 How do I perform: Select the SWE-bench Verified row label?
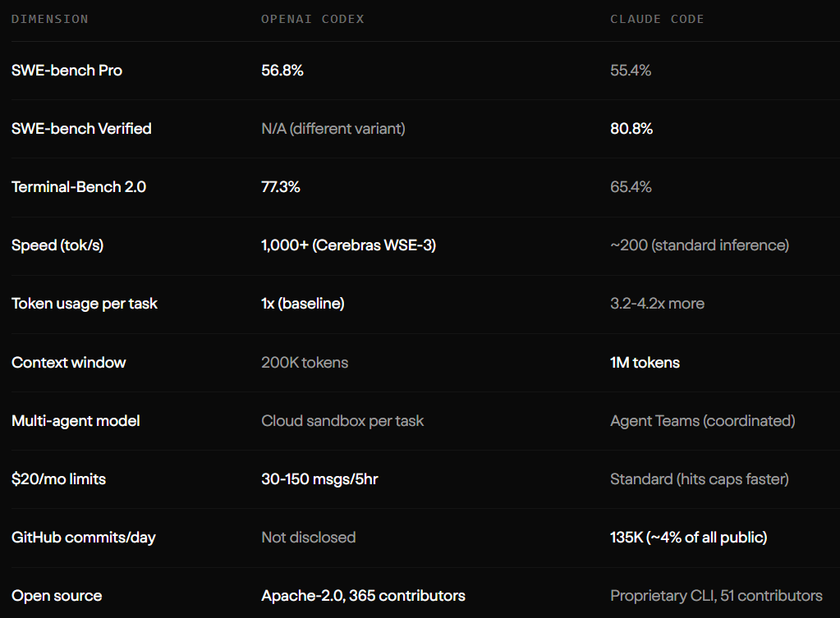pos(81,129)
